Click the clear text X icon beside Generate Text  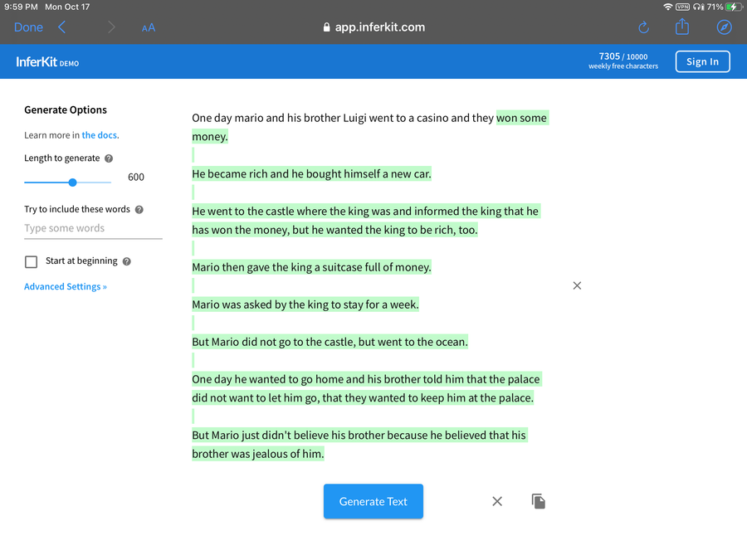click(x=497, y=501)
